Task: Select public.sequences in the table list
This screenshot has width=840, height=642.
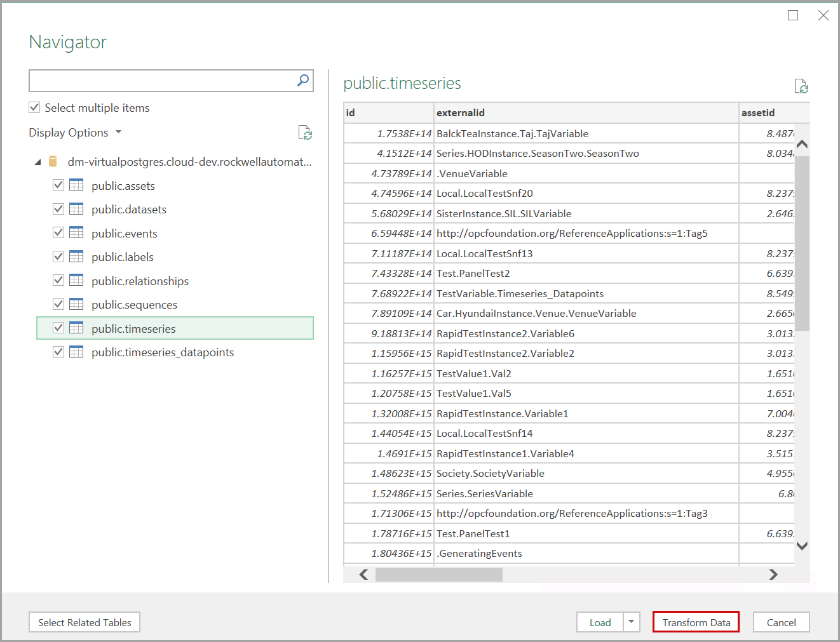Action: point(134,305)
